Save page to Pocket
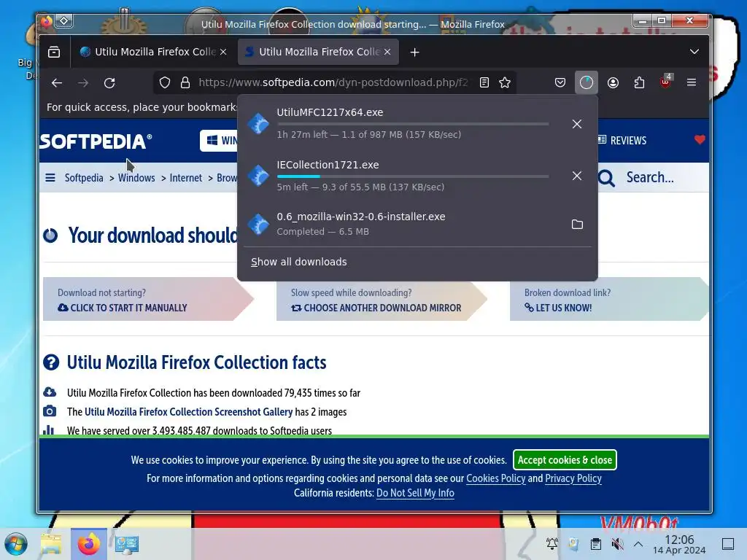Image resolution: width=747 pixels, height=560 pixels. pos(560,83)
